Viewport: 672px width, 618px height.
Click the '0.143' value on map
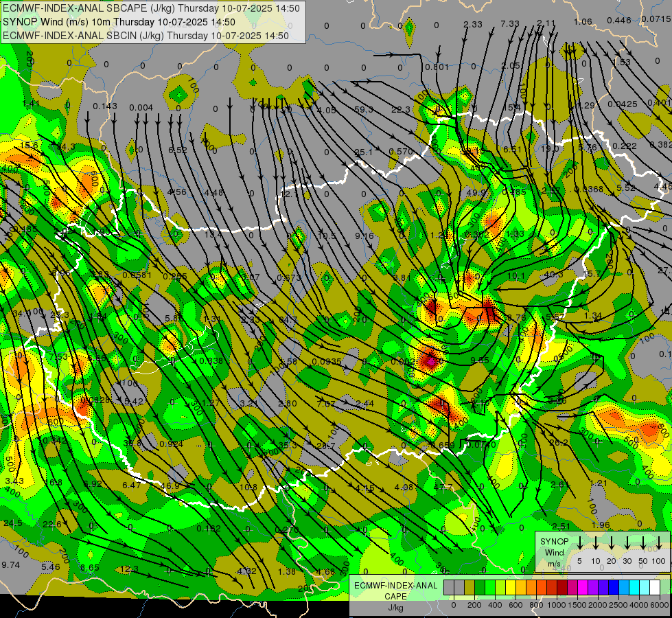pyautogui.click(x=105, y=106)
